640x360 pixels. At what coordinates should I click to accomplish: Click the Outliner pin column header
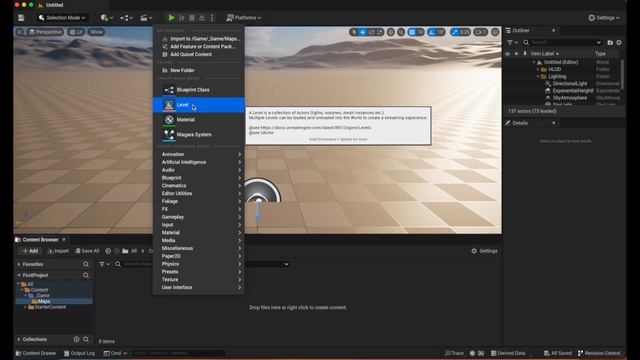(525, 53)
